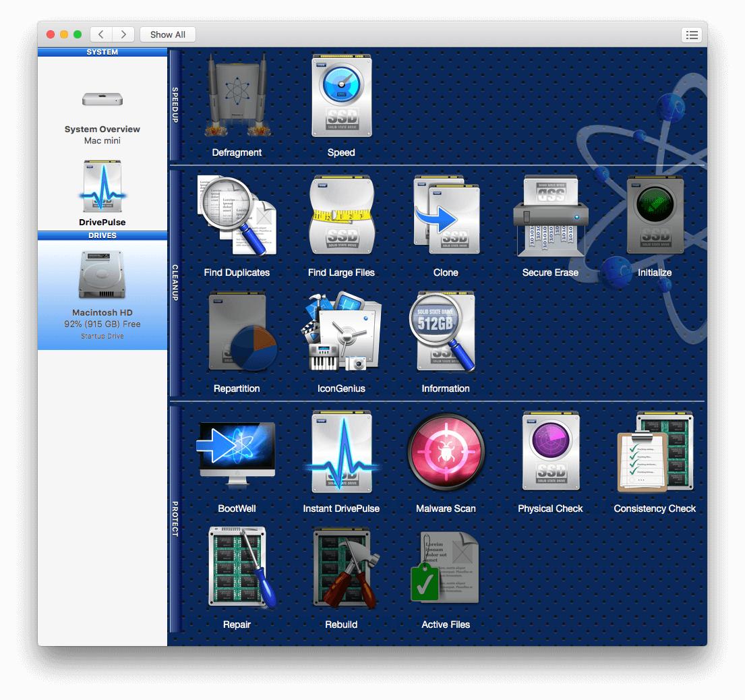Open the Consistency Check tool

(654, 450)
